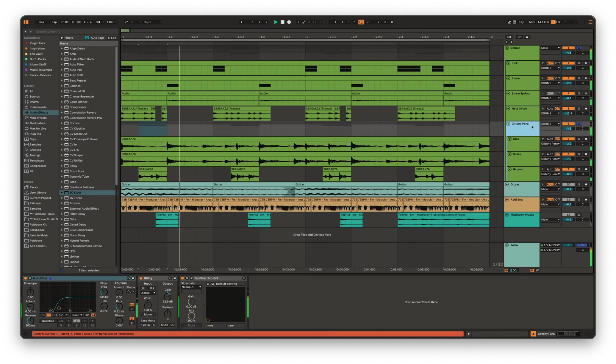This screenshot has width=616, height=364.
Task: Click the lock icon beside Set button
Action: [x=527, y=37]
